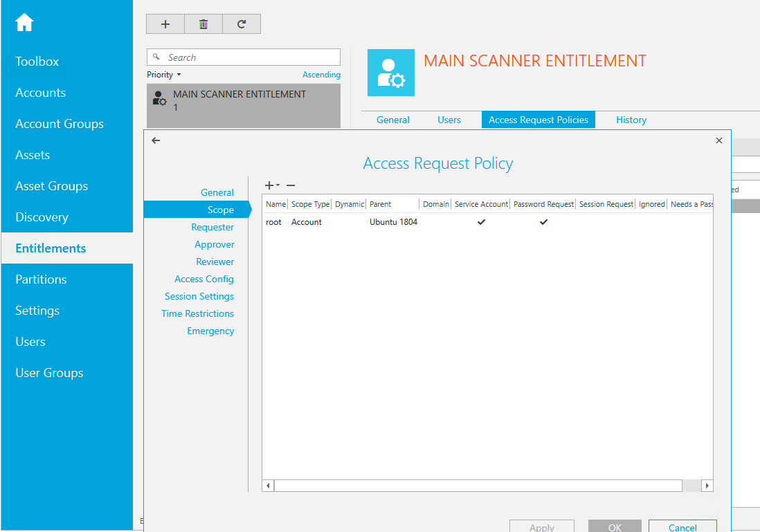Image resolution: width=760 pixels, height=532 pixels.
Task: Click the Main Scanner Entitlement header icon
Action: [390, 73]
